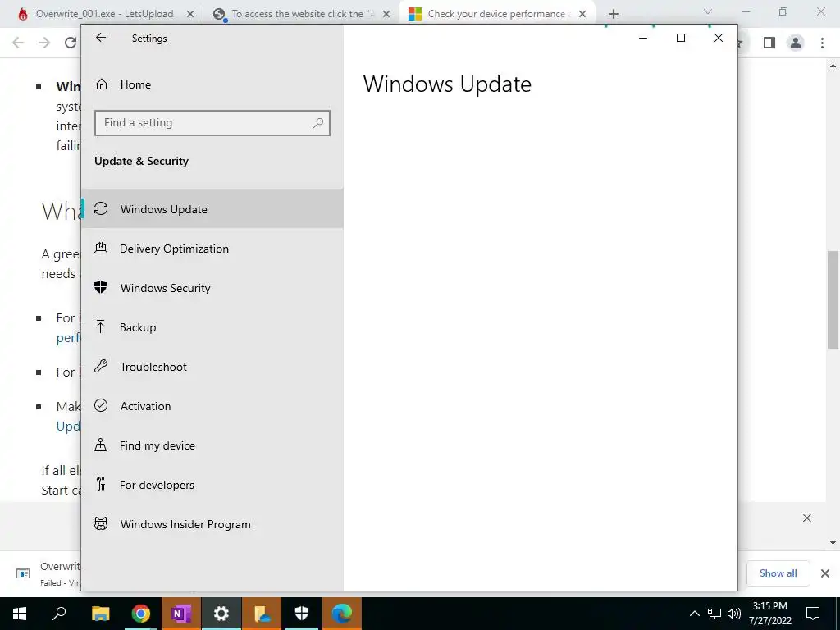The height and width of the screenshot is (630, 840).
Task: Open taskbar search
Action: point(59,614)
